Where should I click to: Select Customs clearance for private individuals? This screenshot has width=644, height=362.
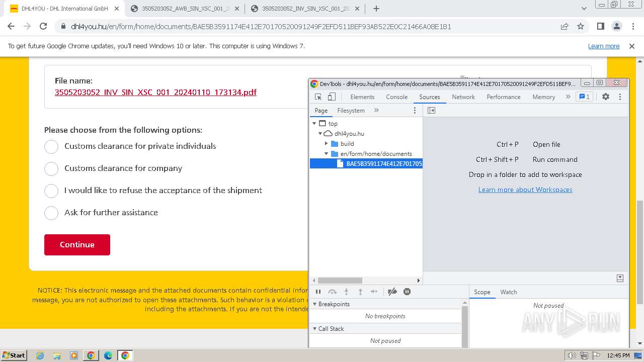pos(51,146)
